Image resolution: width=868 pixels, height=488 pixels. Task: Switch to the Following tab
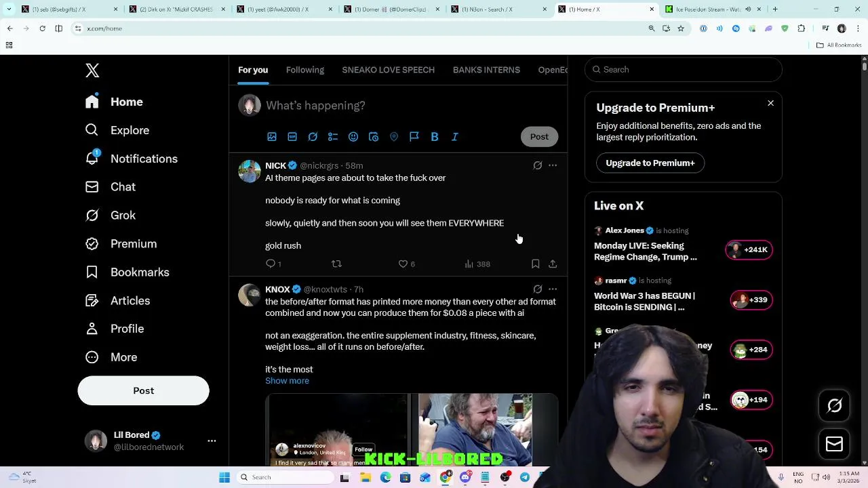pos(305,70)
